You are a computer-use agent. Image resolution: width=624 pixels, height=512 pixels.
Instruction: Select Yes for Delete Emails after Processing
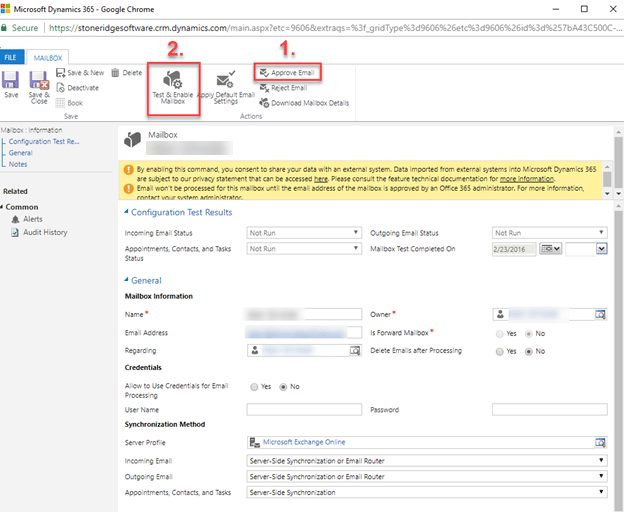[499, 352]
